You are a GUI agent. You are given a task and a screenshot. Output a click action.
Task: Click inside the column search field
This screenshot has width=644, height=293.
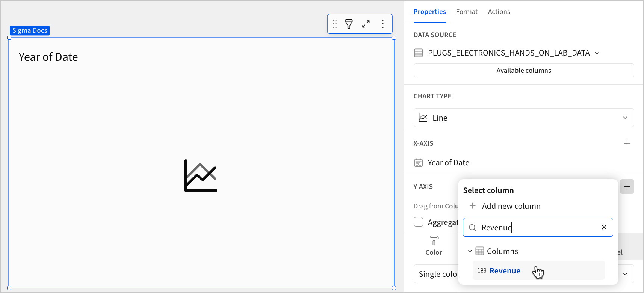(x=537, y=227)
